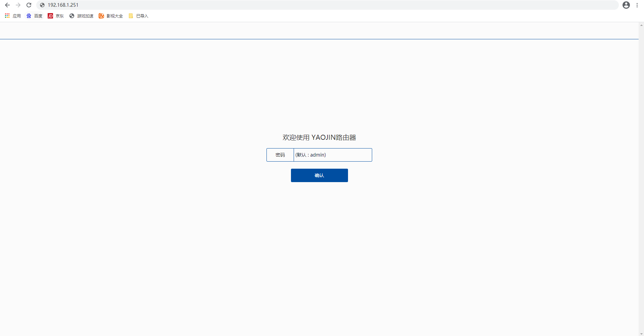
Task: Open the Chrome three-dot menu
Action: click(637, 5)
